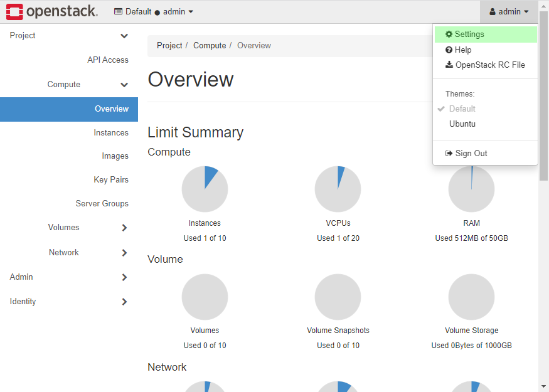
Task: Click the 'Volume Storage' chart label
Action: (x=472, y=331)
